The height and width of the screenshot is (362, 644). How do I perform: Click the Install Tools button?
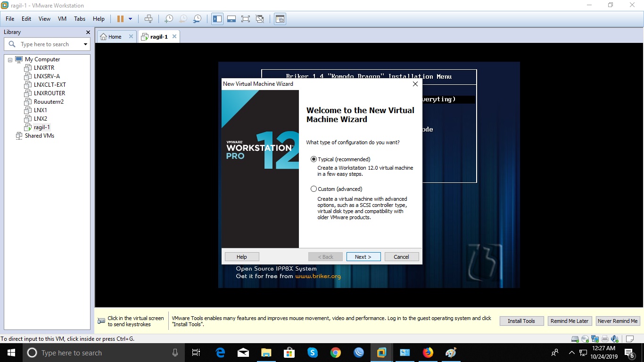click(521, 321)
